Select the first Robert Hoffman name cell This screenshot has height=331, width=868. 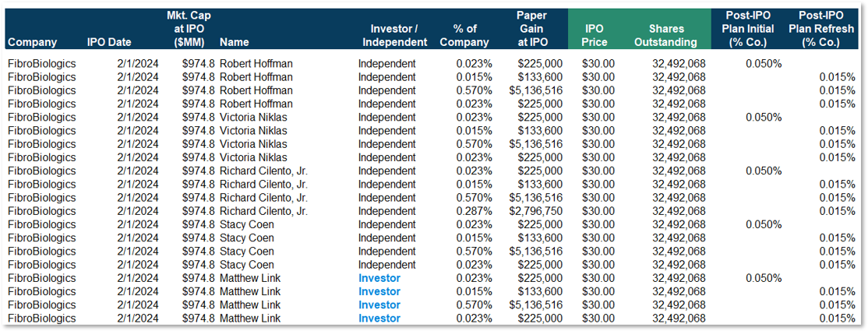coord(256,64)
